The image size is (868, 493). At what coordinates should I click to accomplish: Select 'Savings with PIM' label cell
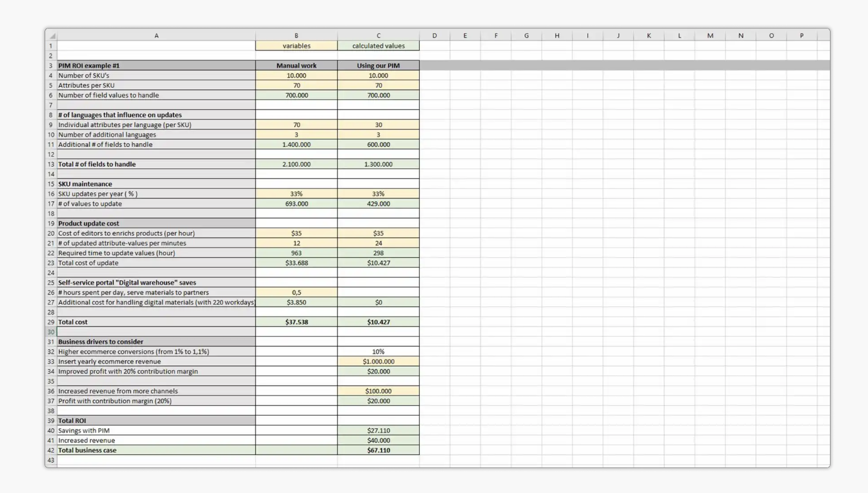(x=156, y=431)
